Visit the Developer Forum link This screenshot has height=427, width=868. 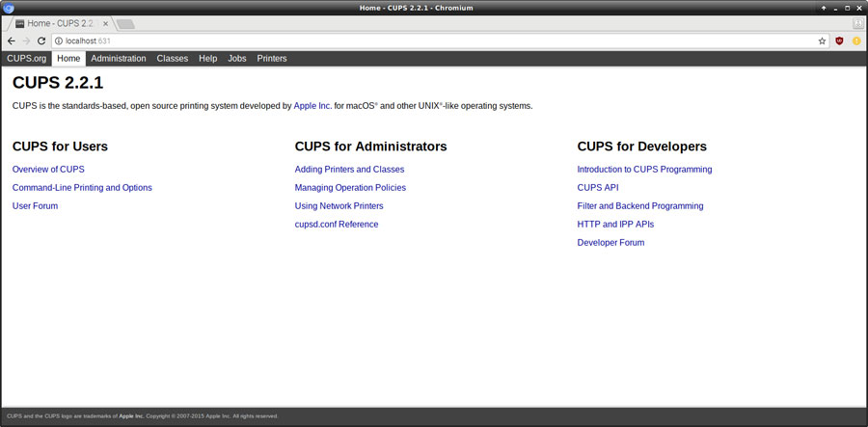click(x=610, y=242)
